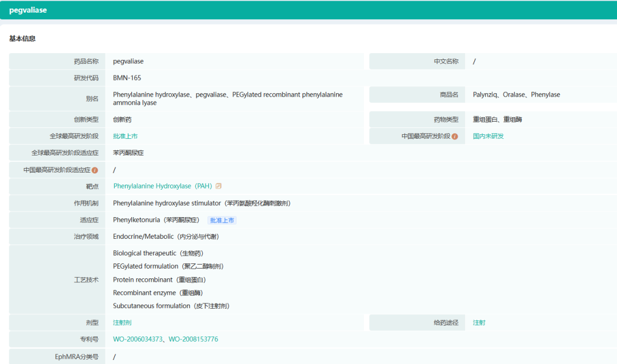
Task: Click the blue 批准上市 badge next to Phenylketonuria
Action: pyautogui.click(x=222, y=221)
